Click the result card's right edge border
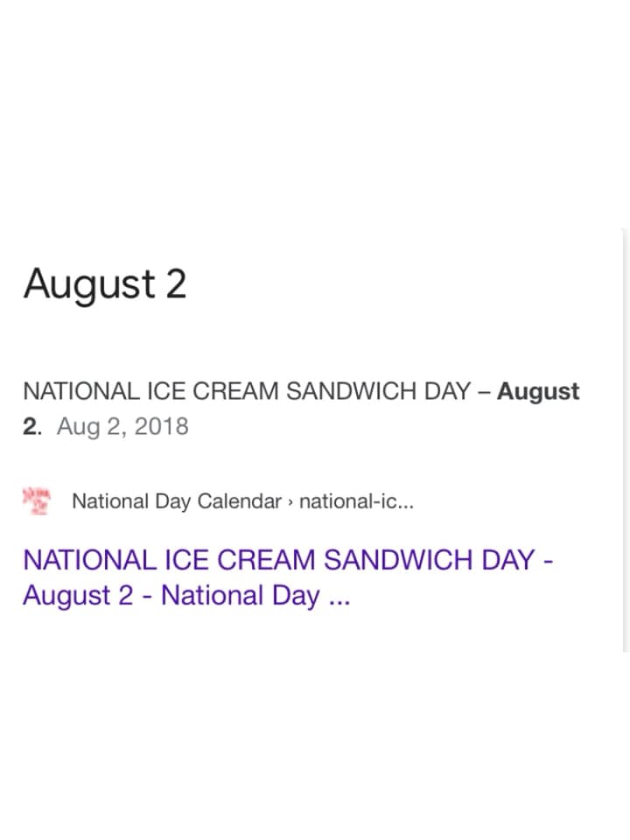 (625, 437)
